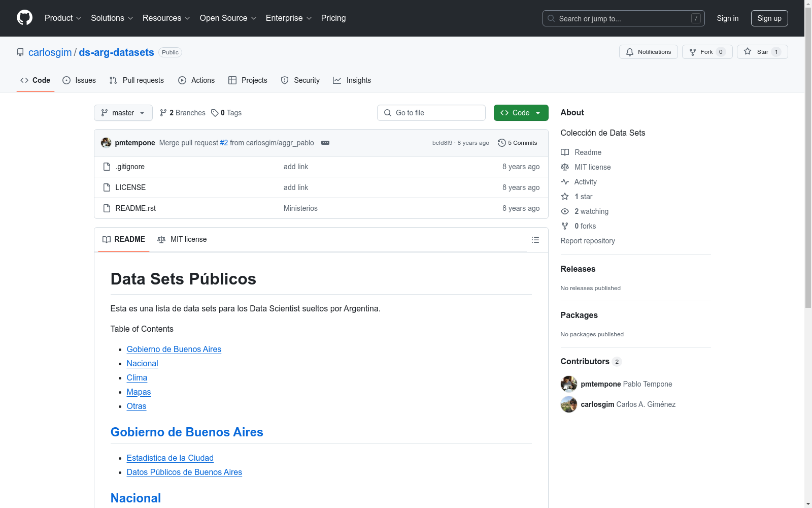The height and width of the screenshot is (508, 812).
Task: Open the .gitignore file
Action: pyautogui.click(x=130, y=167)
